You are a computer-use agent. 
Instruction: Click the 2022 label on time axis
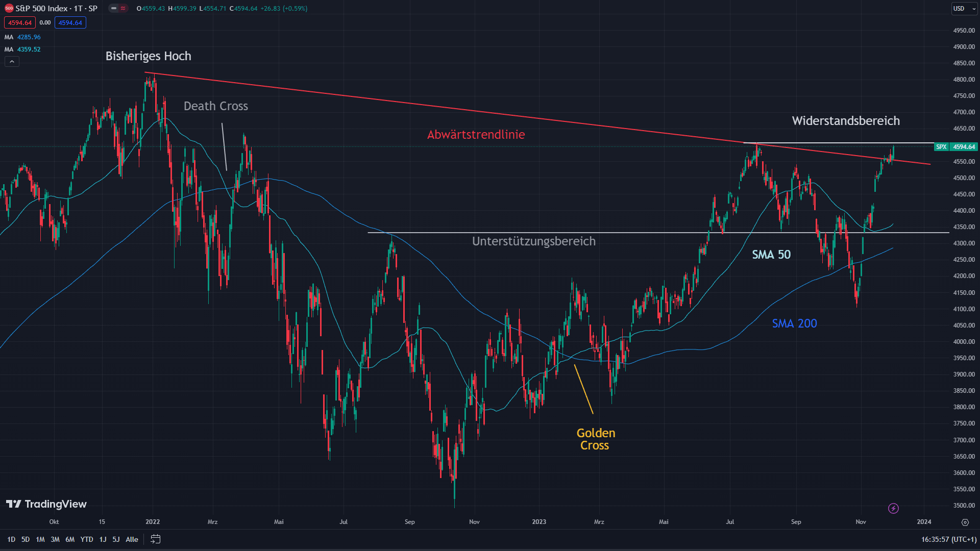point(153,522)
